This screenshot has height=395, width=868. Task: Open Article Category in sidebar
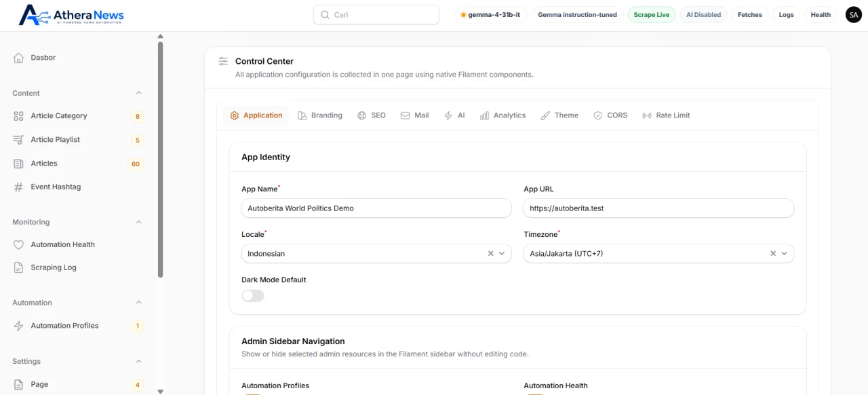[x=78, y=116]
